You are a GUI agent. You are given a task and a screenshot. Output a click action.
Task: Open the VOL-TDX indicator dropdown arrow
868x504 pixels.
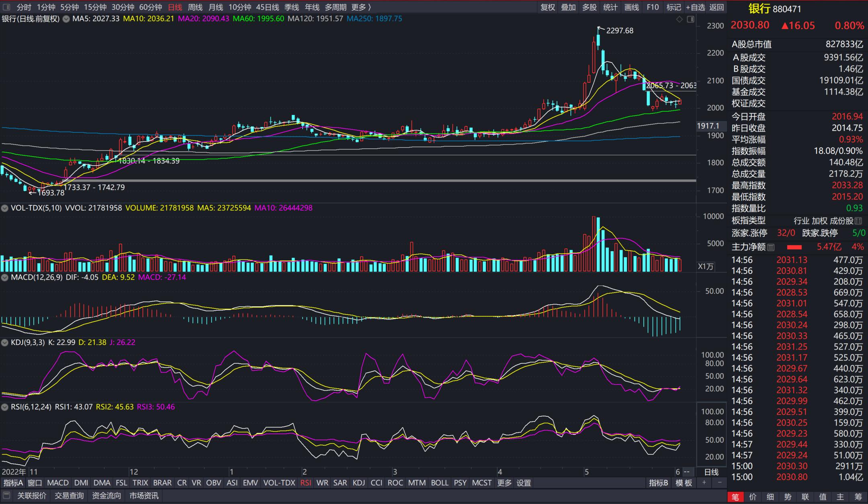tap(5, 208)
